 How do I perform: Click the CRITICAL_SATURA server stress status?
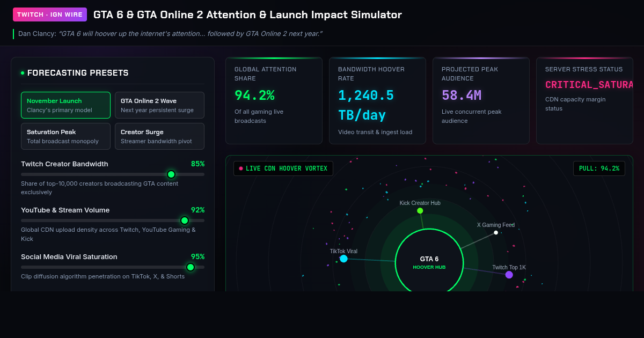click(589, 85)
